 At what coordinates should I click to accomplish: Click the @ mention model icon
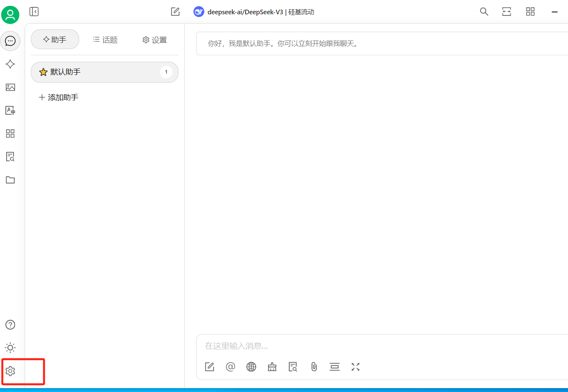click(231, 367)
